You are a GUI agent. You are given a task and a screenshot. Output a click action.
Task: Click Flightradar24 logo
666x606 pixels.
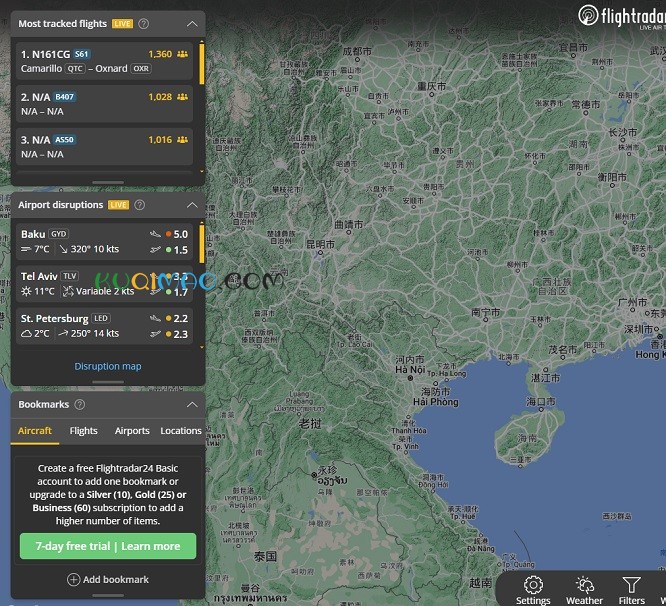tap(622, 17)
